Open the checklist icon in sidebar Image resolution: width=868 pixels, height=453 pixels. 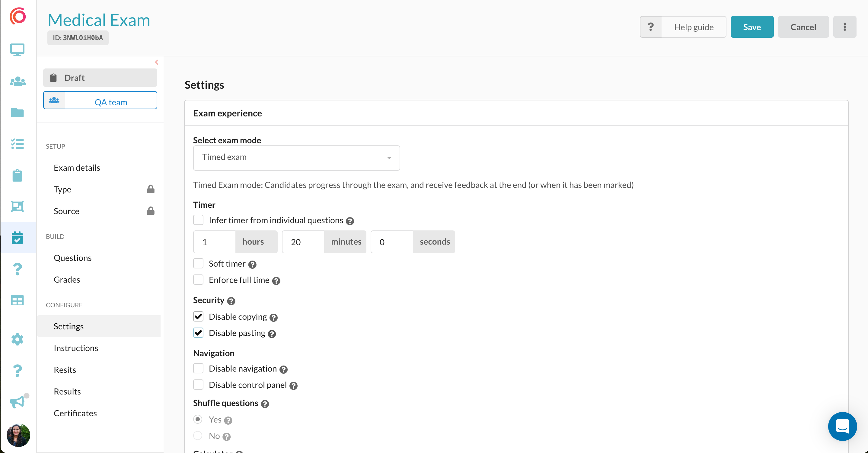(x=17, y=144)
